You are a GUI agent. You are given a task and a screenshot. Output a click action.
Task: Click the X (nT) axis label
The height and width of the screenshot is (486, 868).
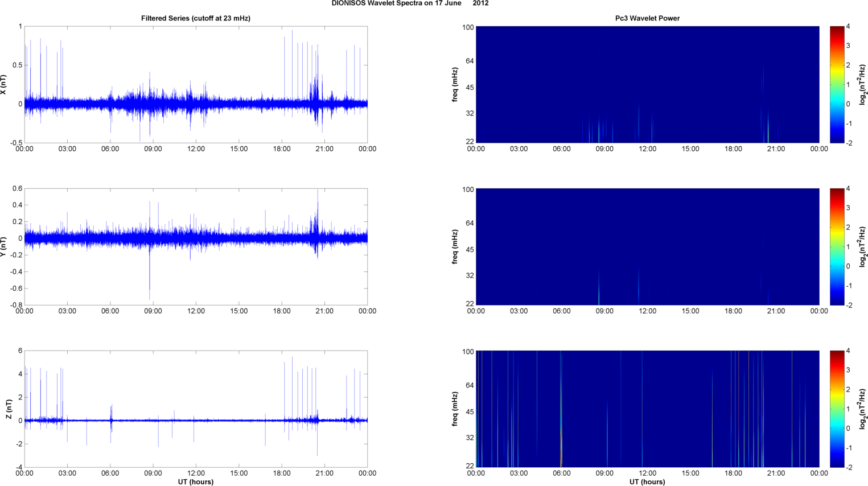tap(4, 85)
